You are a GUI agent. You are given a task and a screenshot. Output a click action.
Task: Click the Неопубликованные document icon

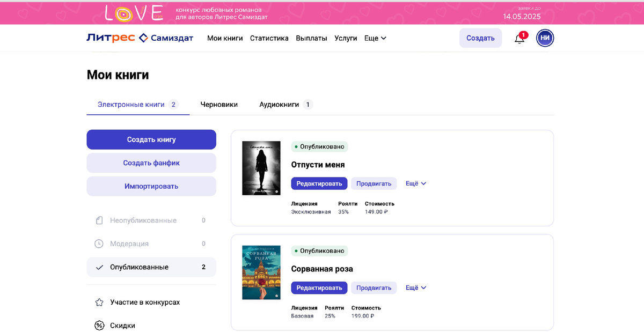tap(99, 220)
